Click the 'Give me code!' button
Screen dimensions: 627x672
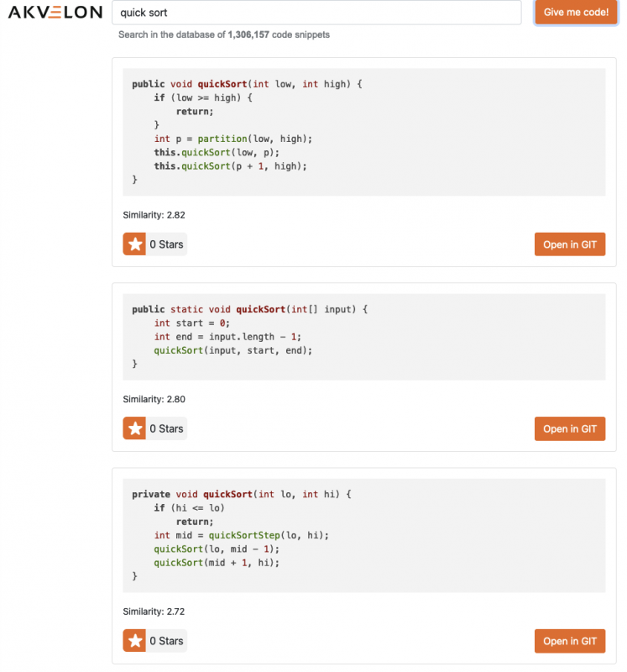tap(576, 12)
